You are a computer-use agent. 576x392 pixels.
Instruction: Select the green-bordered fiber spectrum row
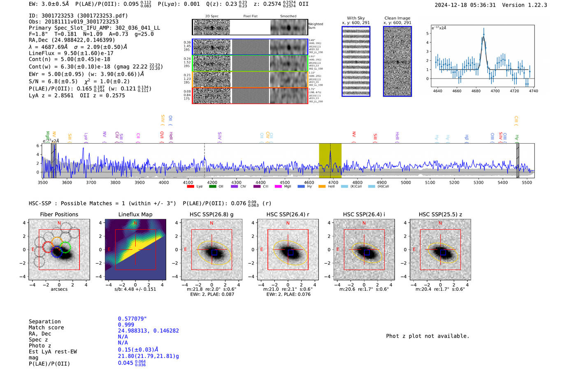click(x=250, y=63)
